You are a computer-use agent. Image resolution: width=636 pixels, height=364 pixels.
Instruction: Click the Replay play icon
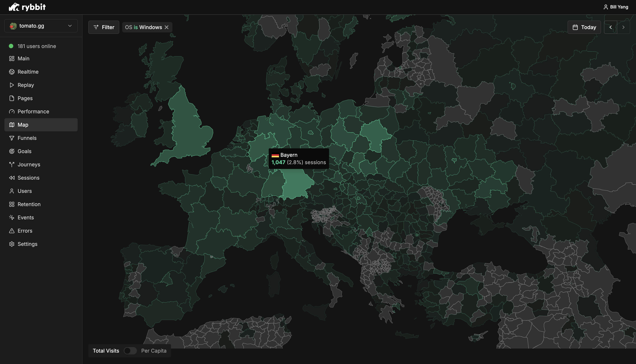click(12, 85)
